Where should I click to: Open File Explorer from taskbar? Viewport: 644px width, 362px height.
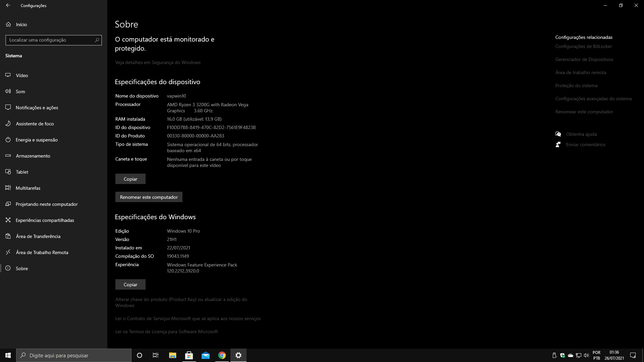click(172, 355)
